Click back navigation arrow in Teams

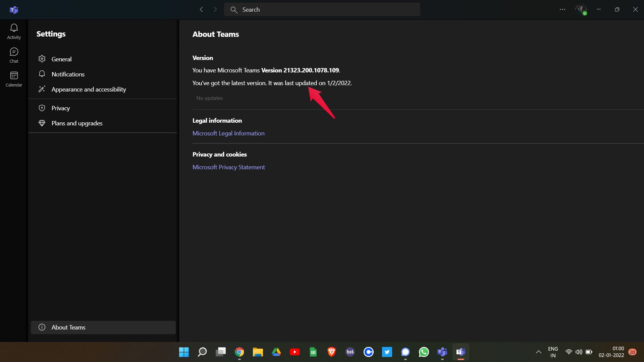pos(201,9)
